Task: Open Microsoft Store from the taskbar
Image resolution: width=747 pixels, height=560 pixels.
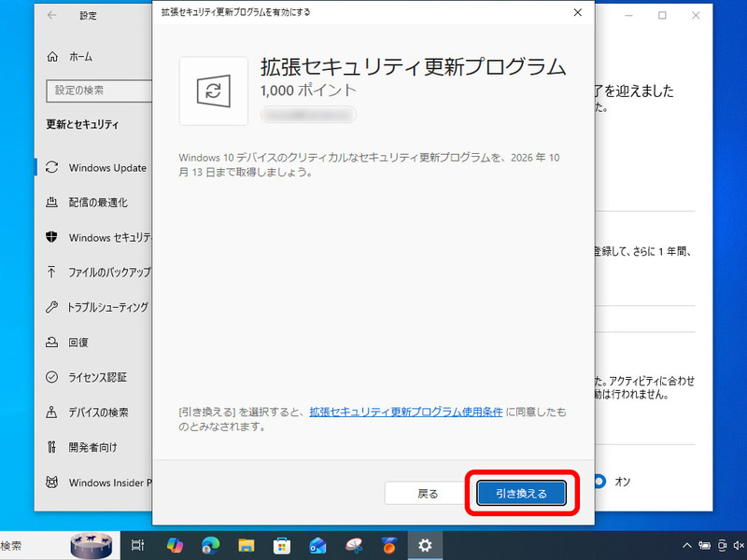Action: 279,545
